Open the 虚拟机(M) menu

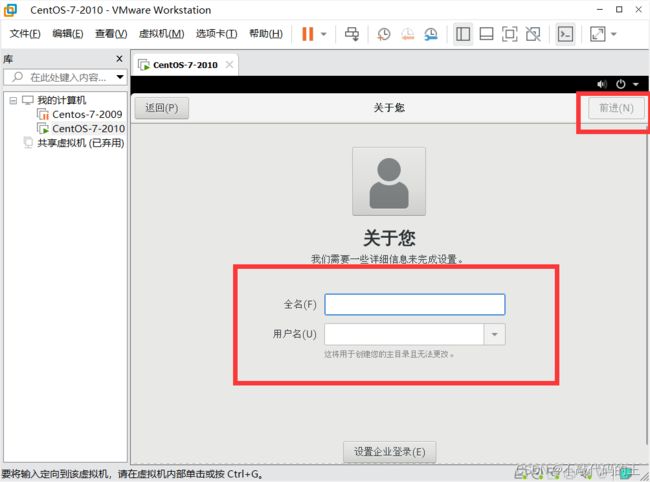[161, 34]
